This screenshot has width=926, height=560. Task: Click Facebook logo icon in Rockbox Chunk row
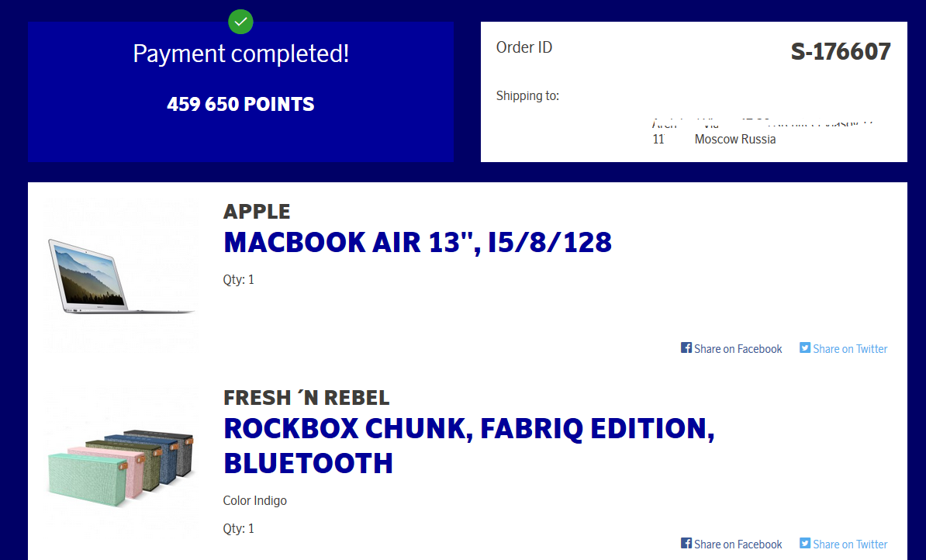click(686, 544)
